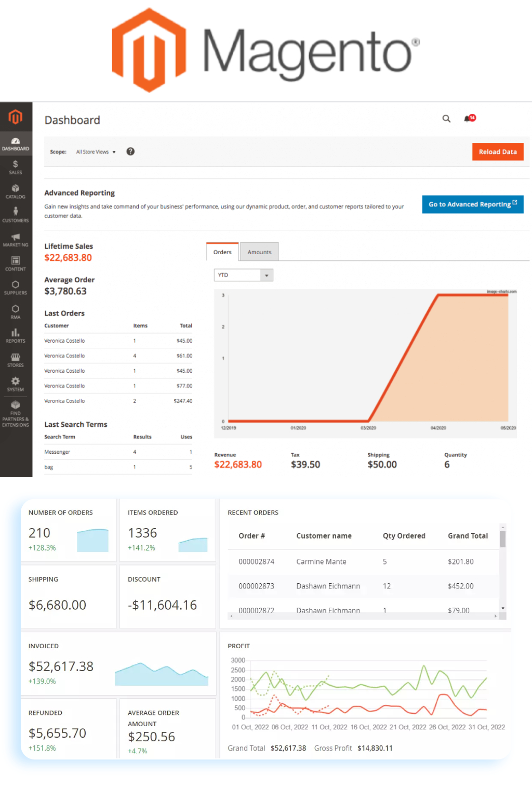The width and height of the screenshot is (532, 799).
Task: Open the Reports bar chart icon
Action: pos(16,335)
